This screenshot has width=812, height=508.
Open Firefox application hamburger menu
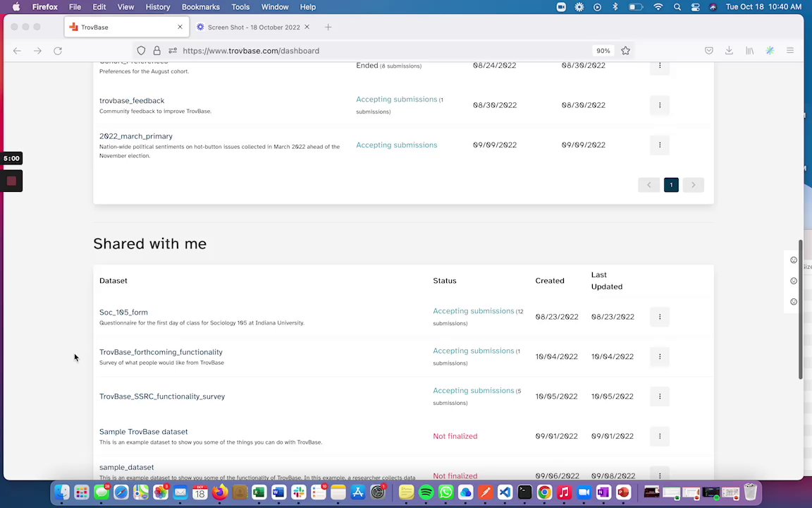[790, 51]
